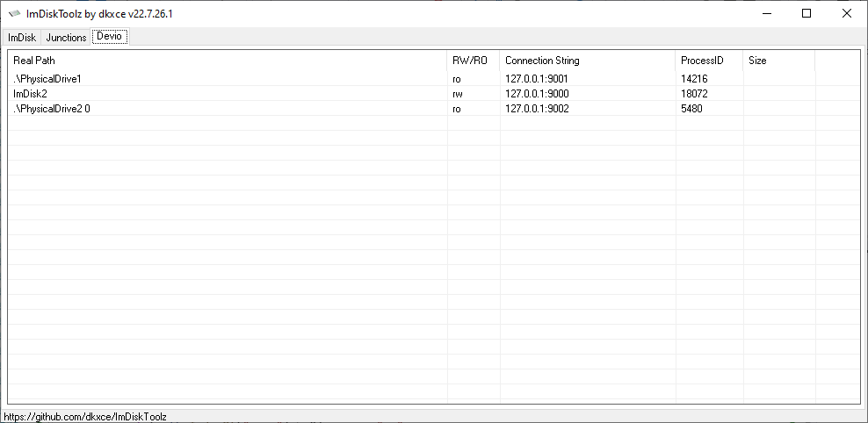This screenshot has width=868, height=423.
Task: Click process ID 5480
Action: click(691, 109)
